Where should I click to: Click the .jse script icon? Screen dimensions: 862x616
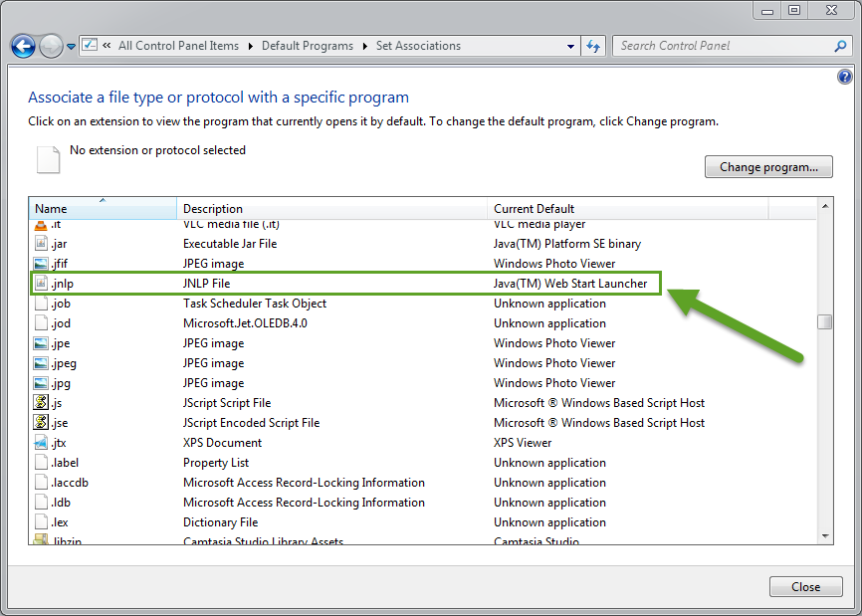coord(41,422)
